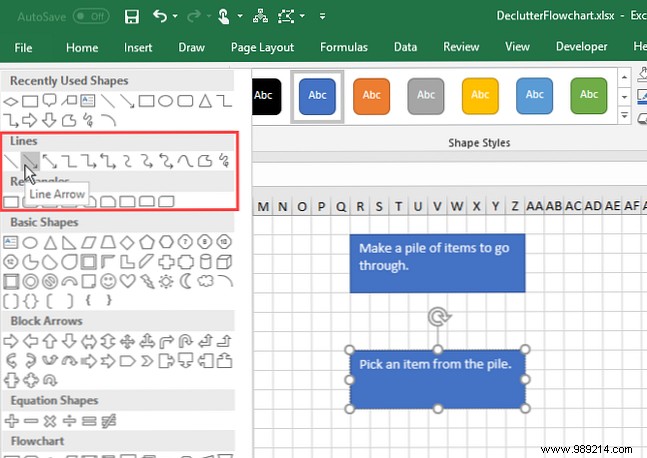Pick the Moon shape
Screen dimensions: 647x458
186,281
